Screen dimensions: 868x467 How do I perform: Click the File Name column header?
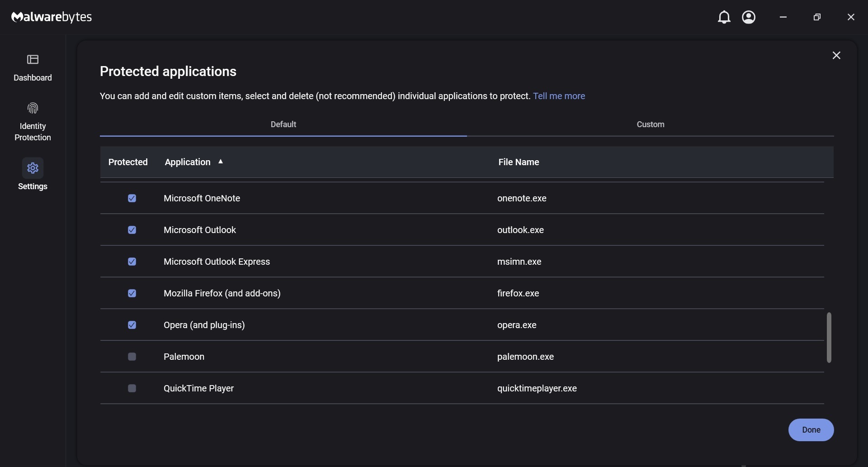pos(519,162)
